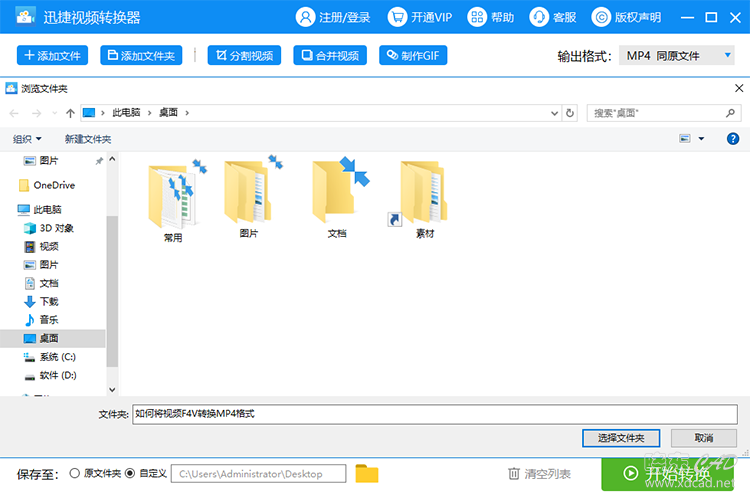Click the 取消 button

(x=704, y=438)
